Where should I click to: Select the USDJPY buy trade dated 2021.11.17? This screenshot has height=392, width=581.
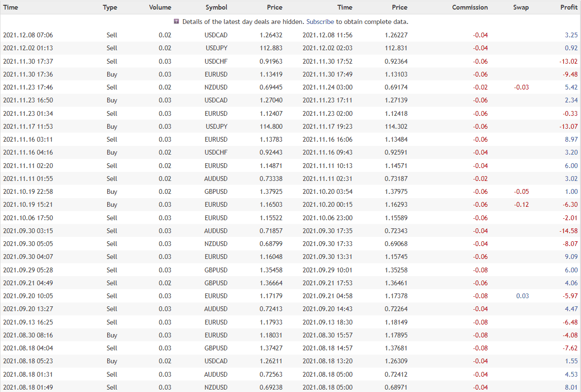[x=216, y=126]
